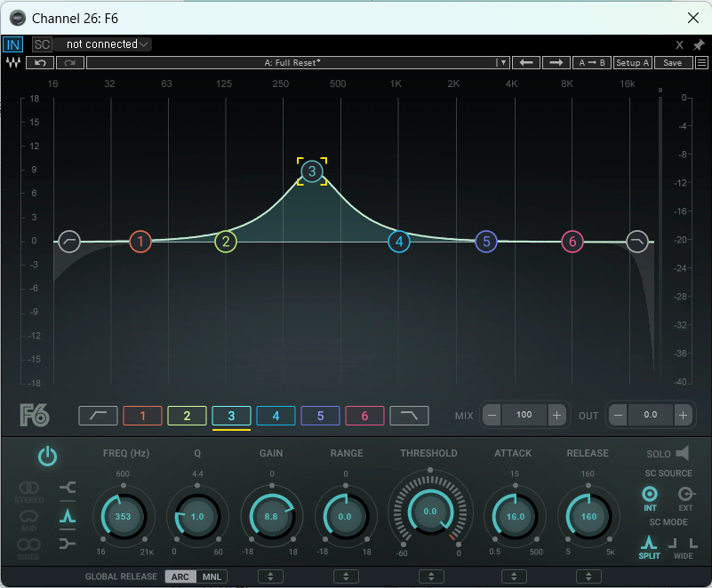Select the bell filter shape icon
This screenshot has width=712, height=588.
click(x=68, y=514)
